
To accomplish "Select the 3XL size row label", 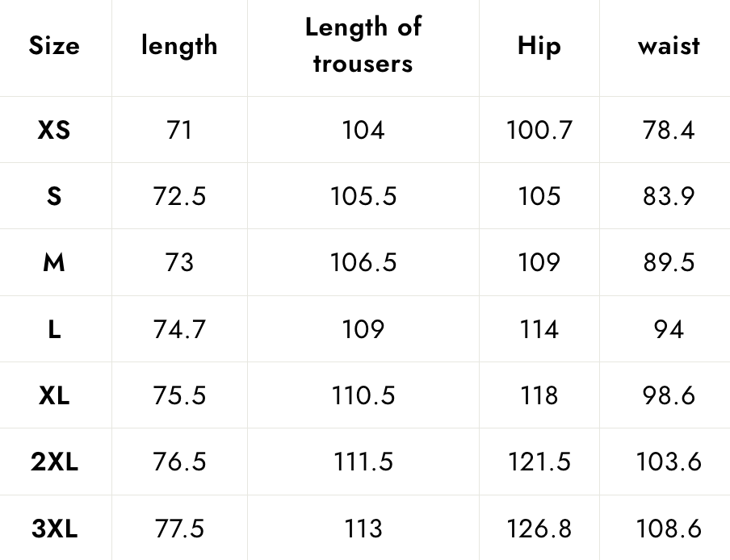I will [54, 529].
